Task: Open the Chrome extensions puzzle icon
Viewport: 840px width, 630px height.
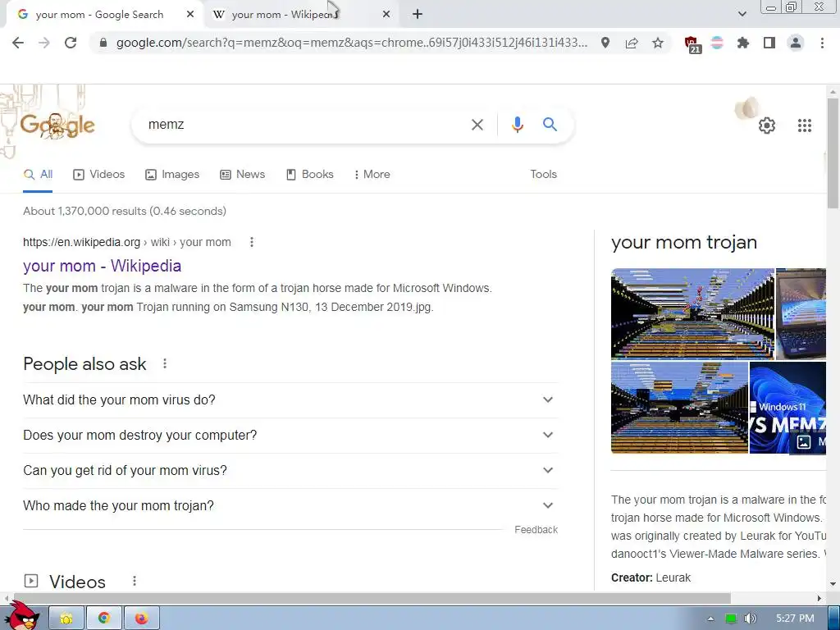Action: pyautogui.click(x=742, y=43)
